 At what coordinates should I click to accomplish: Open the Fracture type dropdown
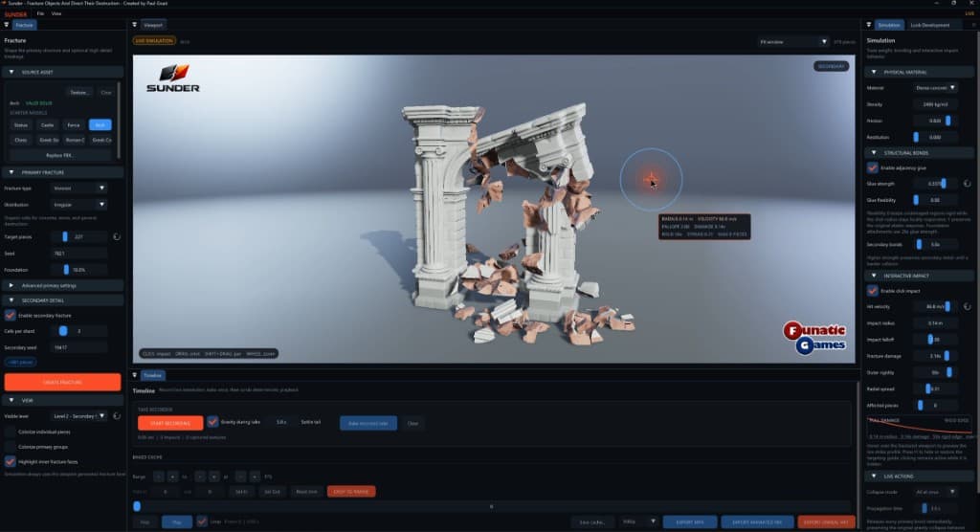pyautogui.click(x=78, y=188)
